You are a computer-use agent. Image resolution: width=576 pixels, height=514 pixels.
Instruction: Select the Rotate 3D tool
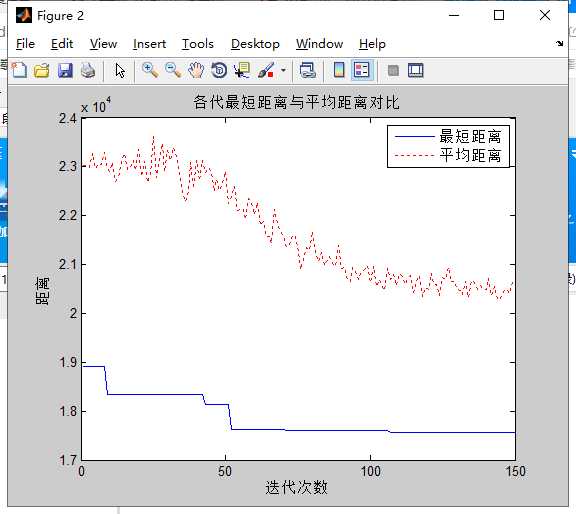[x=219, y=70]
